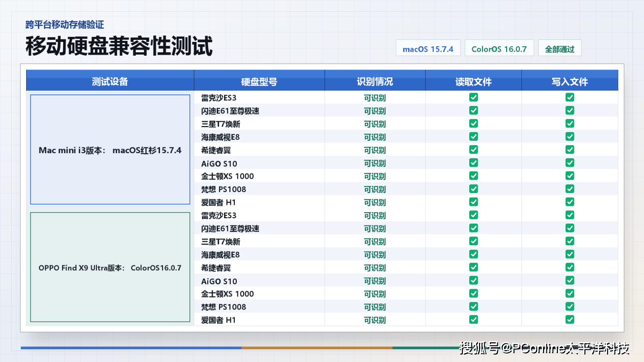Select 爱国者 H1 in the OPPO section
Image resolution: width=644 pixels, height=362 pixels.
pos(219,320)
